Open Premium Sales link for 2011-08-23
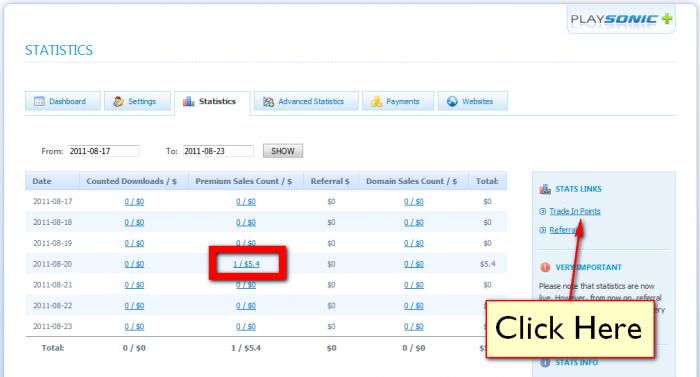 (246, 327)
